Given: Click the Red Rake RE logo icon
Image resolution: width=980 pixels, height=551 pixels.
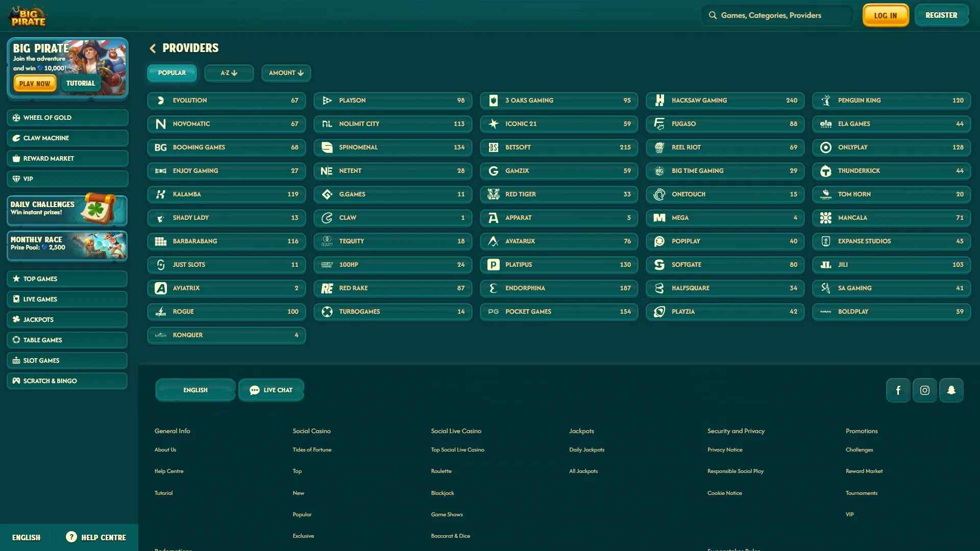Looking at the screenshot, I should (x=327, y=288).
